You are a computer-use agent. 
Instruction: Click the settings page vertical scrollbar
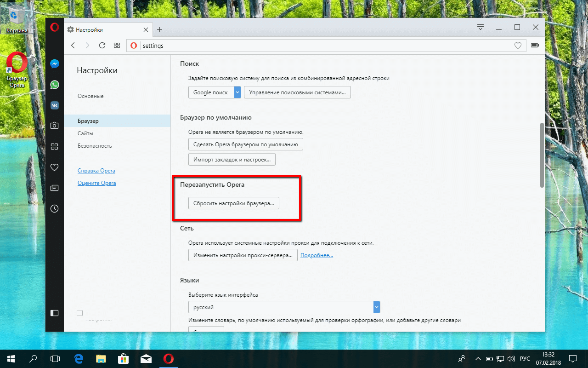[x=542, y=155]
